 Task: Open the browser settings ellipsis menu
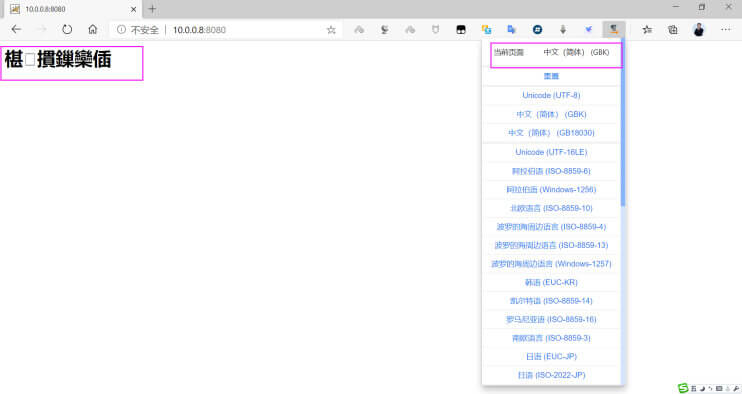tap(725, 29)
